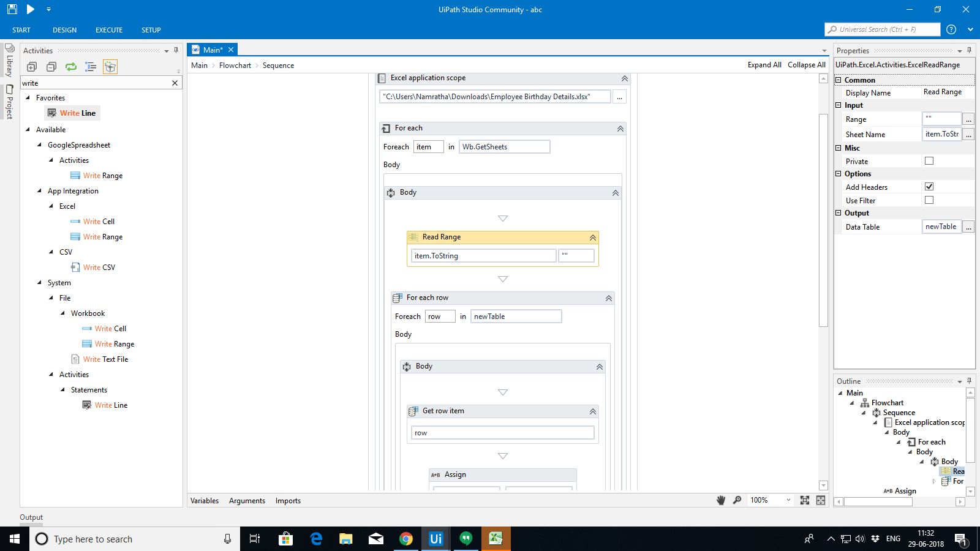
Task: Open the Library side tab
Action: click(x=9, y=60)
